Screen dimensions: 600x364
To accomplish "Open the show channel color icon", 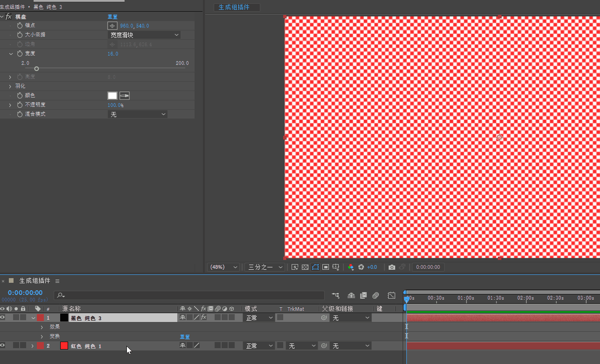I will [351, 267].
